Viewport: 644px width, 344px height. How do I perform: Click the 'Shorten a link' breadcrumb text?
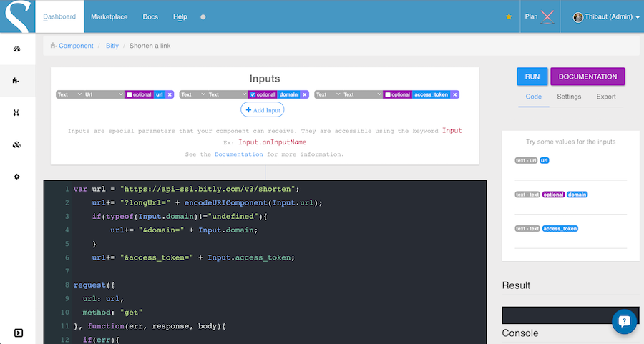[150, 46]
